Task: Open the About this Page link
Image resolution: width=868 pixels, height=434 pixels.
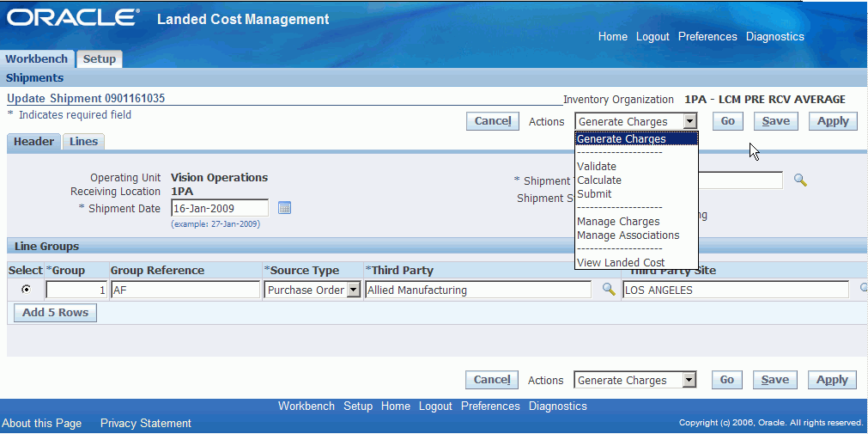Action: click(x=42, y=424)
